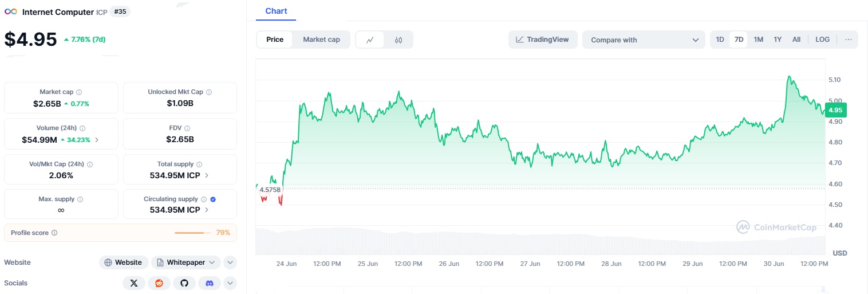The width and height of the screenshot is (868, 294).
Task: Open the TradingView chart button
Action: (543, 40)
